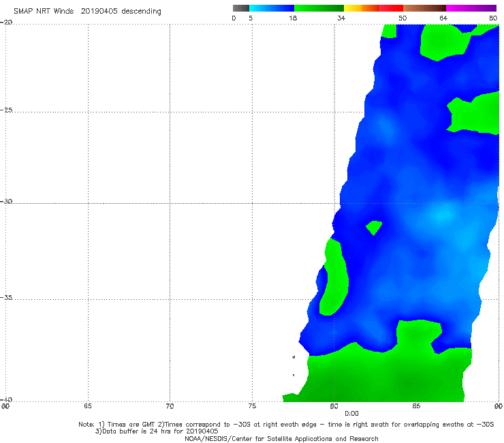
Task: Click the elongated green patch near 80E, 34S
Action: [x=334, y=277]
